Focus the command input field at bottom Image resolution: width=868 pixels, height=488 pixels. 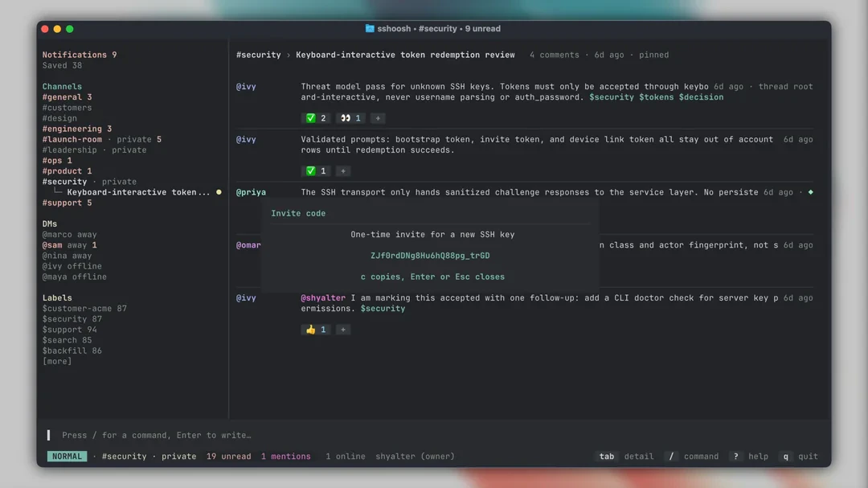[434, 436]
